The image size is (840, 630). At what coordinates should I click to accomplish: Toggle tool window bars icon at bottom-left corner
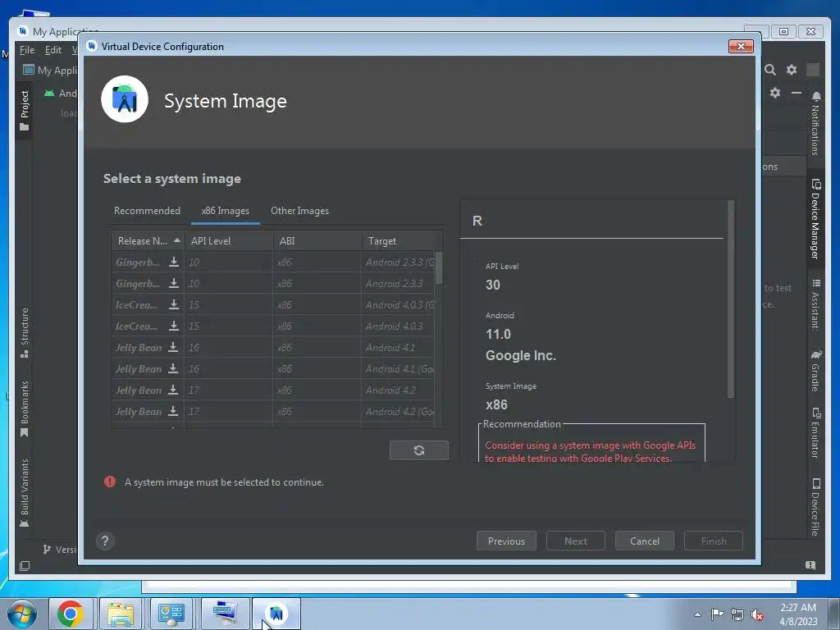pos(24,566)
